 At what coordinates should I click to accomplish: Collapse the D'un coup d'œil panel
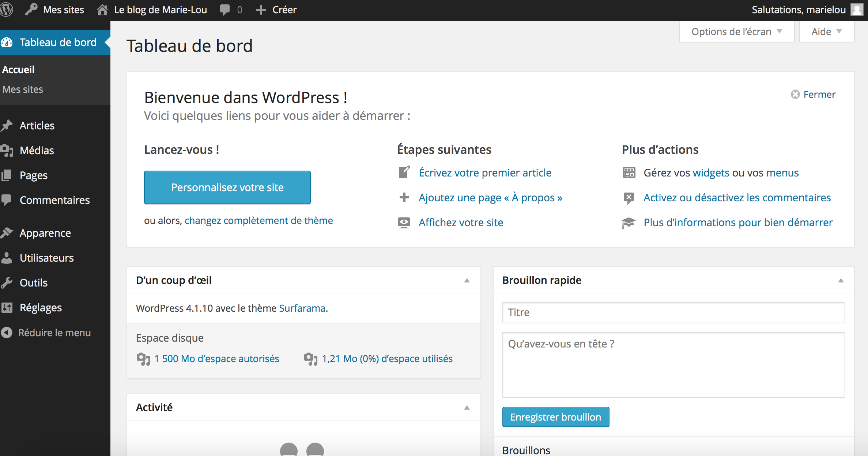pyautogui.click(x=467, y=280)
